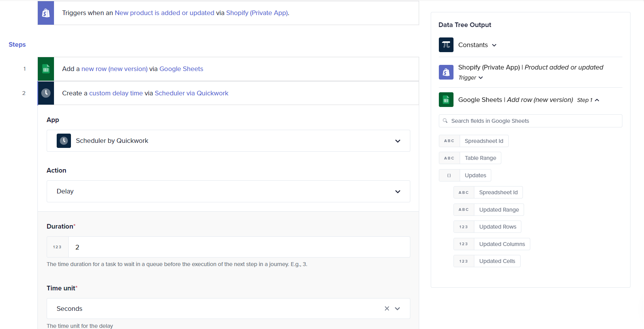644x329 pixels.
Task: Click the step number 1 label
Action: [x=25, y=69]
